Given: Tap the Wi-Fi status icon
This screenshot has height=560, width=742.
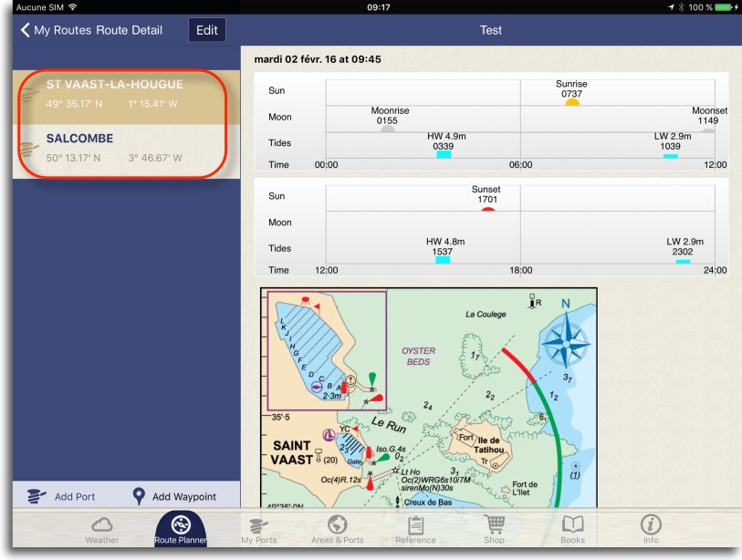Looking at the screenshot, I should pyautogui.click(x=72, y=7).
